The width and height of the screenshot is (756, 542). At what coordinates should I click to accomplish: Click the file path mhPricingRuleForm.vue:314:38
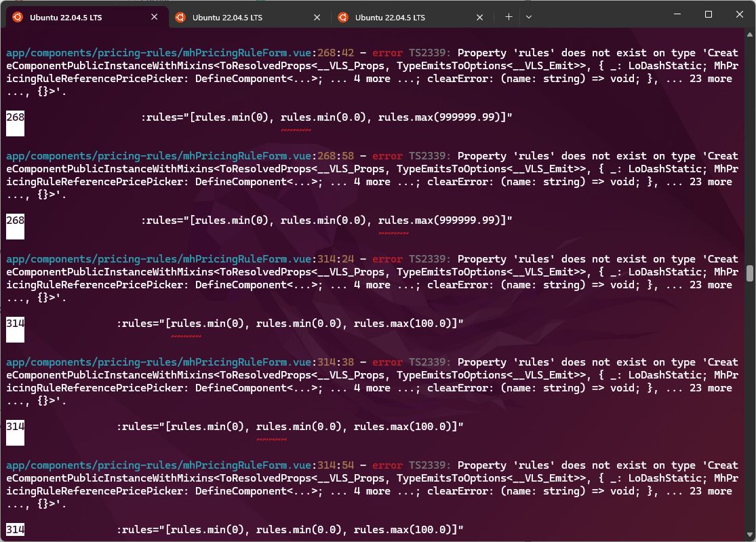[x=180, y=362]
